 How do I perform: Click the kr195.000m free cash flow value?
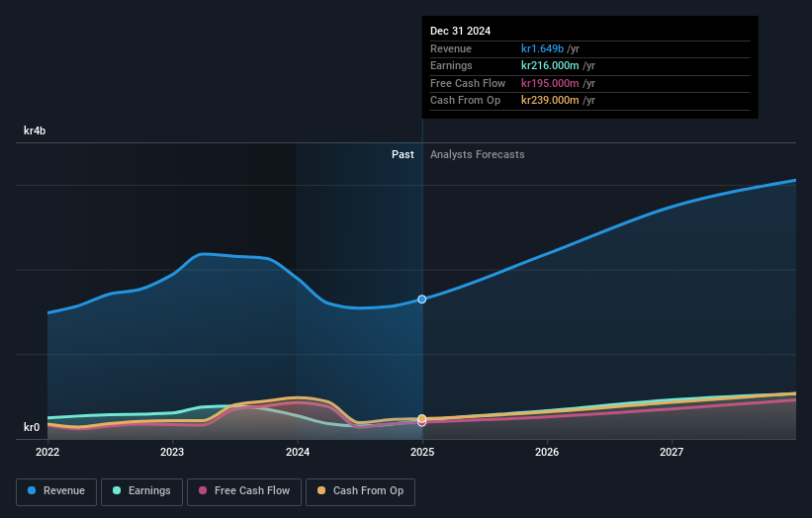pos(550,83)
